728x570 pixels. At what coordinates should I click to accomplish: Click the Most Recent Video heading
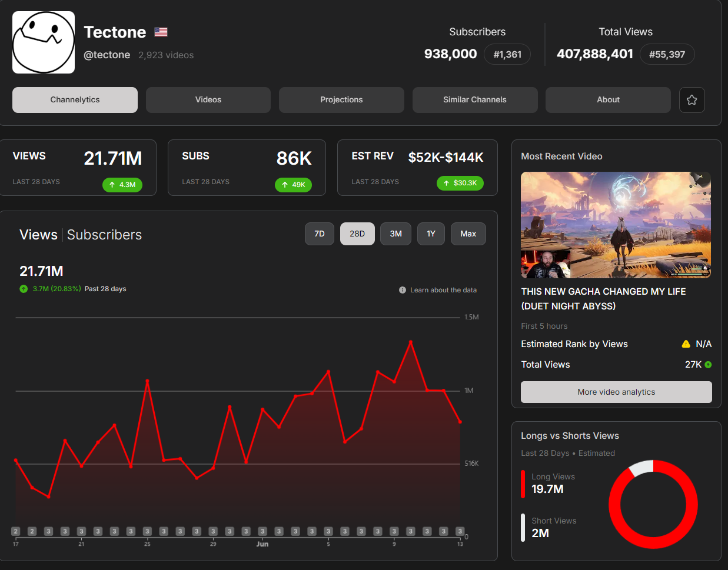561,156
